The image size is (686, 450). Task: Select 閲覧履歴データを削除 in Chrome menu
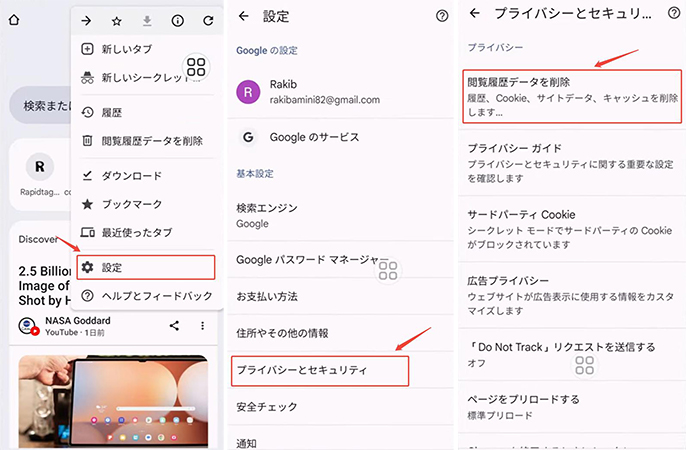tap(147, 141)
